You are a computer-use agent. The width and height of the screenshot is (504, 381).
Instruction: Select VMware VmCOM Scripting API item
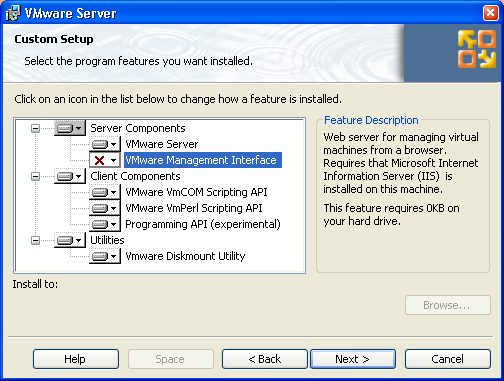(x=196, y=192)
